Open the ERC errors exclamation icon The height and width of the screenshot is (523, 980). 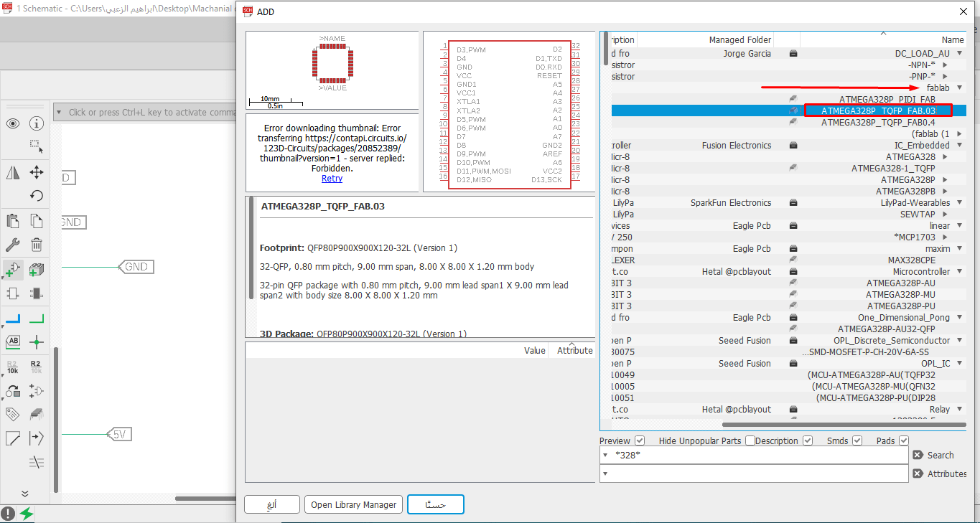pos(8,514)
